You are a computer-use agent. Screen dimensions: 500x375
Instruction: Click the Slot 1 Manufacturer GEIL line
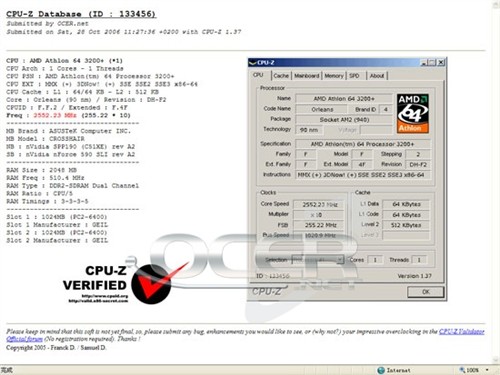tap(57, 225)
